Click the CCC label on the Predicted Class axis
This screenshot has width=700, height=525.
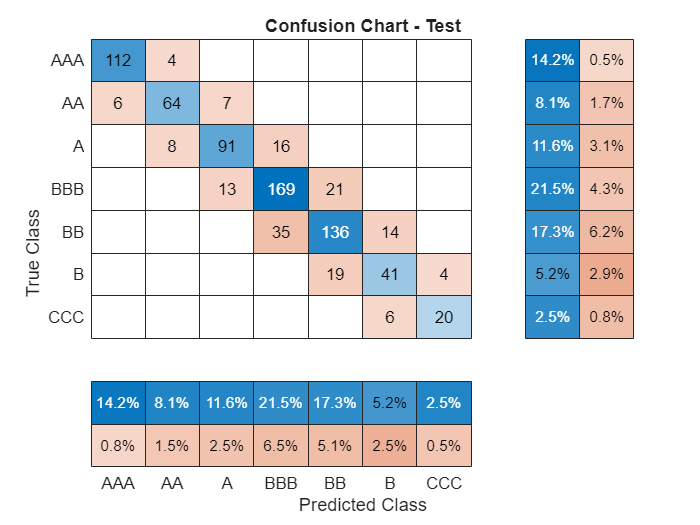tap(443, 483)
